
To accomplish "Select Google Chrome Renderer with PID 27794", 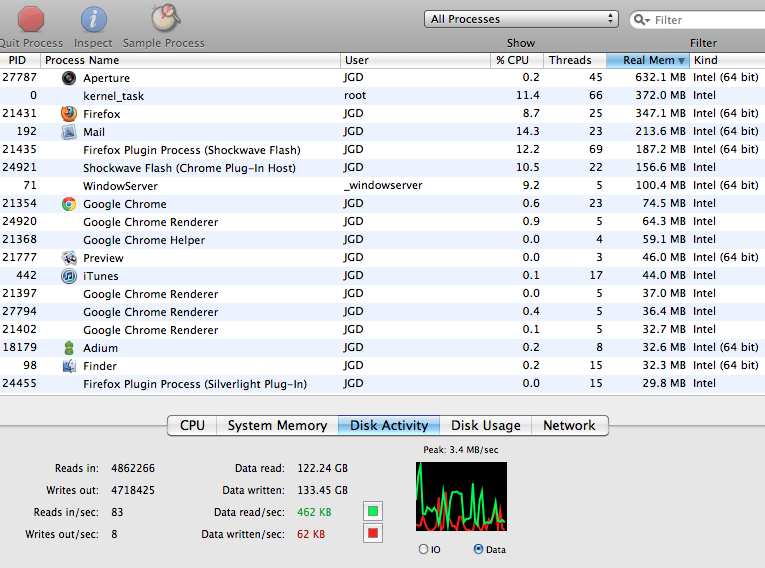I will [x=382, y=312].
